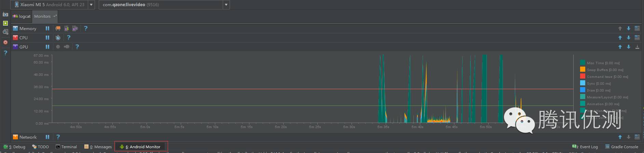Image resolution: width=644 pixels, height=153 pixels.
Task: Click GPU row second gray icon
Action: [x=67, y=47]
